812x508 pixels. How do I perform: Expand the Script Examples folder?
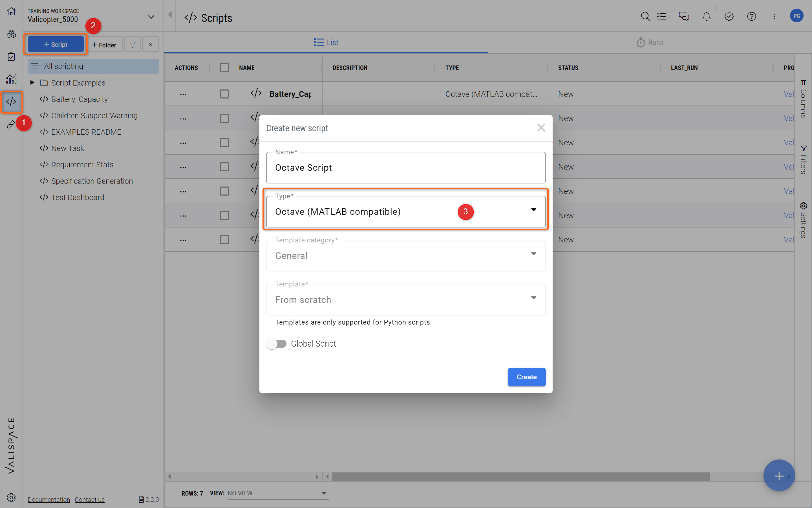click(x=32, y=82)
